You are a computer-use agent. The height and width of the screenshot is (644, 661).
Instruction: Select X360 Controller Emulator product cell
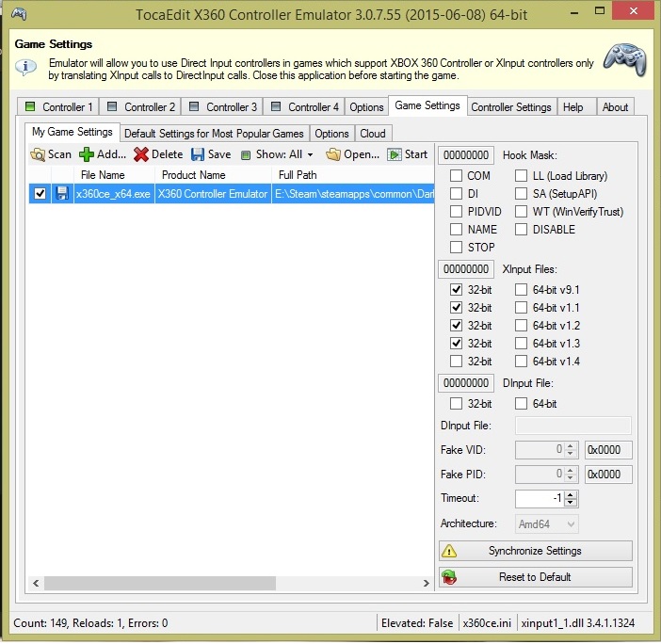coord(214,193)
